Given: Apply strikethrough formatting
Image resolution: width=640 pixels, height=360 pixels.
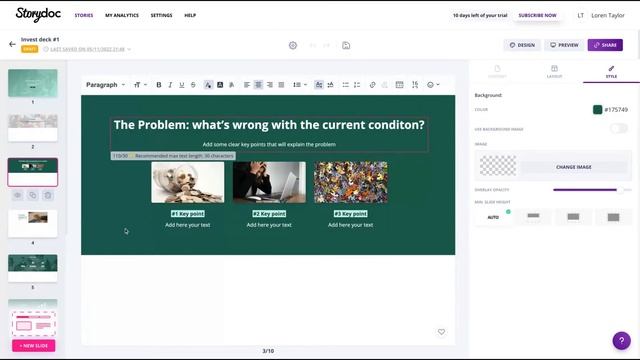Looking at the screenshot, I should pyautogui.click(x=193, y=85).
